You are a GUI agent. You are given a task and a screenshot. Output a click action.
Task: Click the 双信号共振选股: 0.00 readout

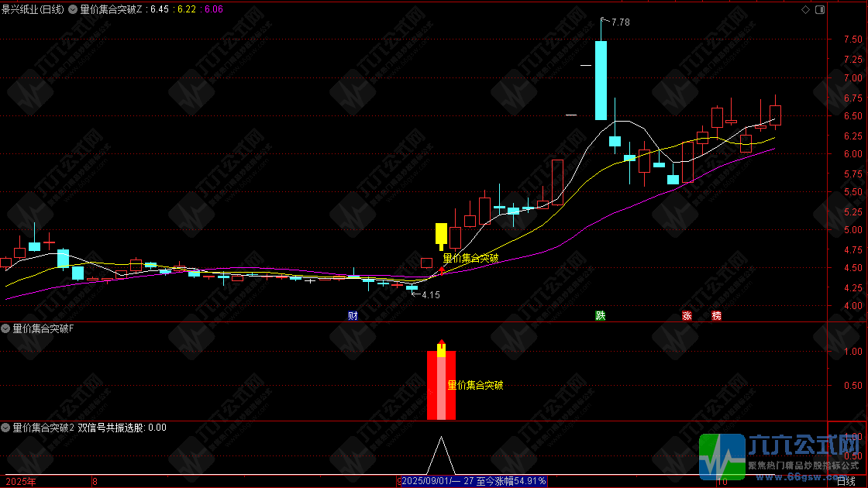(x=122, y=428)
